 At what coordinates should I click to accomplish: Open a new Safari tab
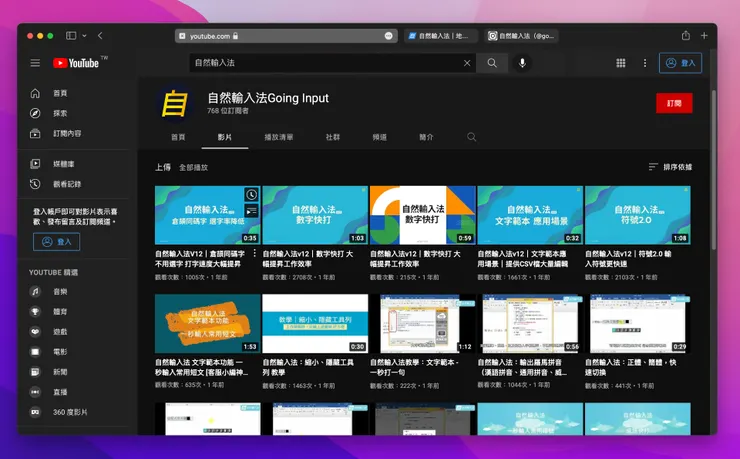[704, 35]
